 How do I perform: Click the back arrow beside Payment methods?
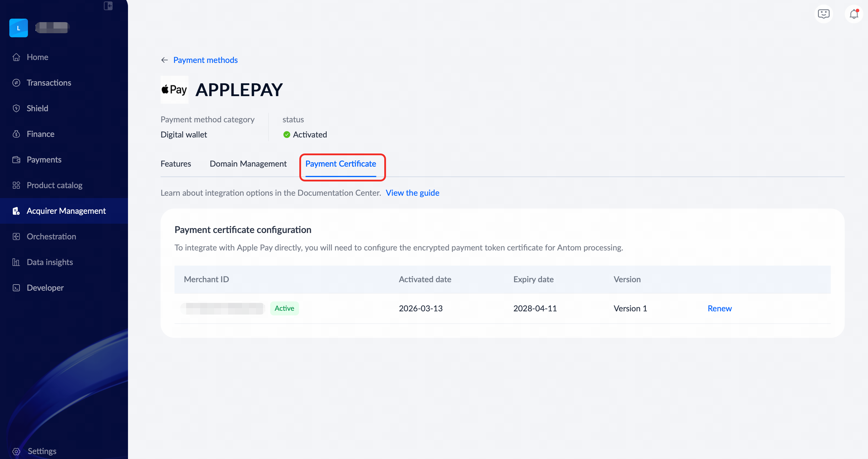164,60
